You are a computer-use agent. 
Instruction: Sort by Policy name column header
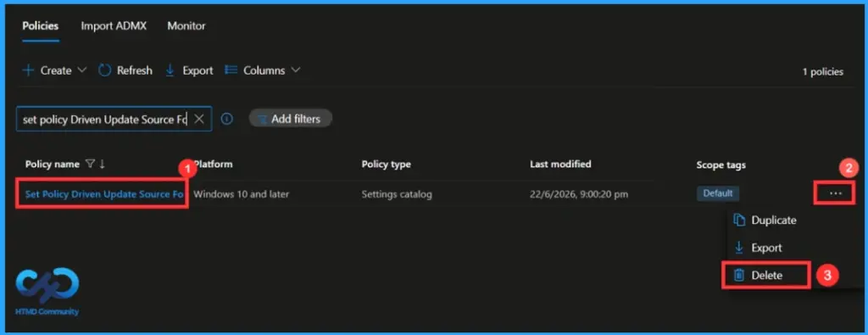[x=52, y=165]
